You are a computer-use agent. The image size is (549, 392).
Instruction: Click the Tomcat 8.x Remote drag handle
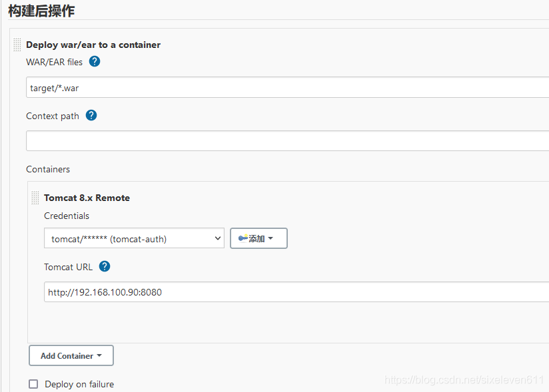(x=35, y=198)
